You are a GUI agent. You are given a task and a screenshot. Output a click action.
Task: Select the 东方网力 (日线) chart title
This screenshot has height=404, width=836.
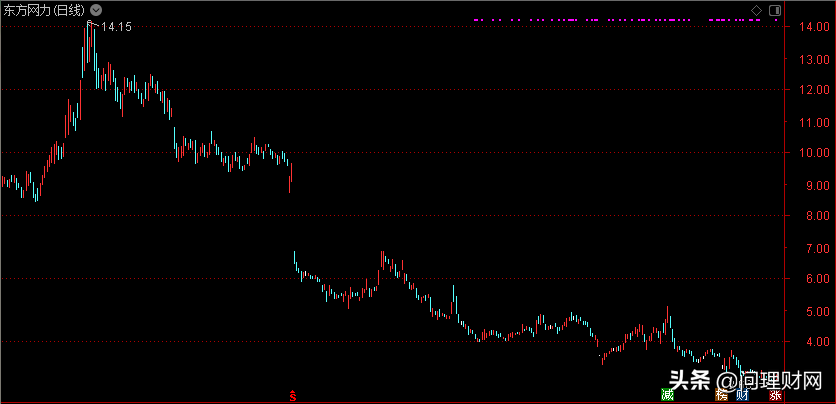tap(45, 10)
